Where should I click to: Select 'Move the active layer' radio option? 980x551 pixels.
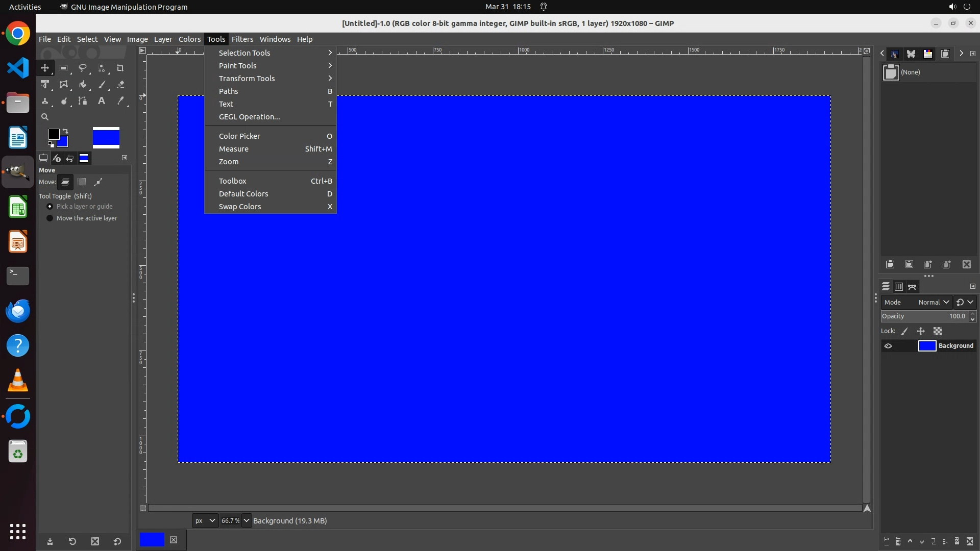[50, 218]
